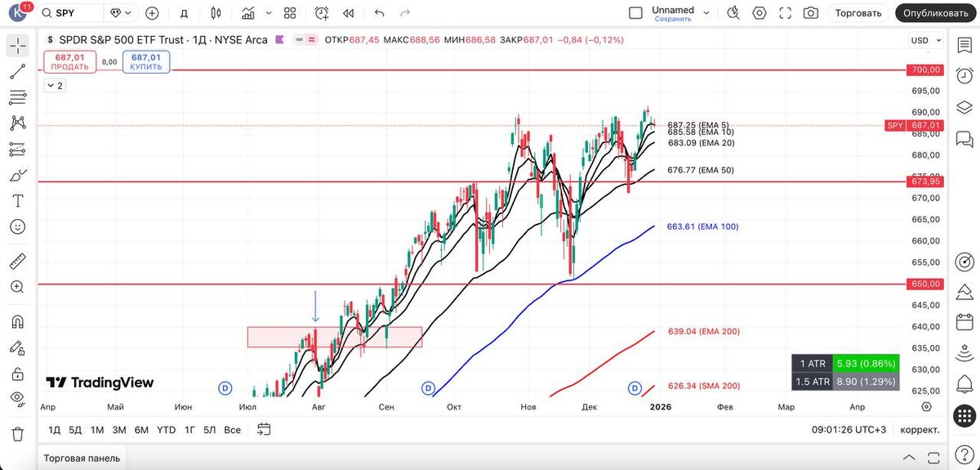Select the ruler measure tool

(x=18, y=262)
